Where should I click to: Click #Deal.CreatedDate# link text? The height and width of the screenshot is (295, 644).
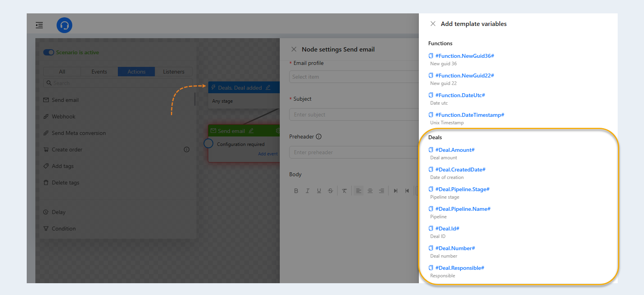coord(461,170)
